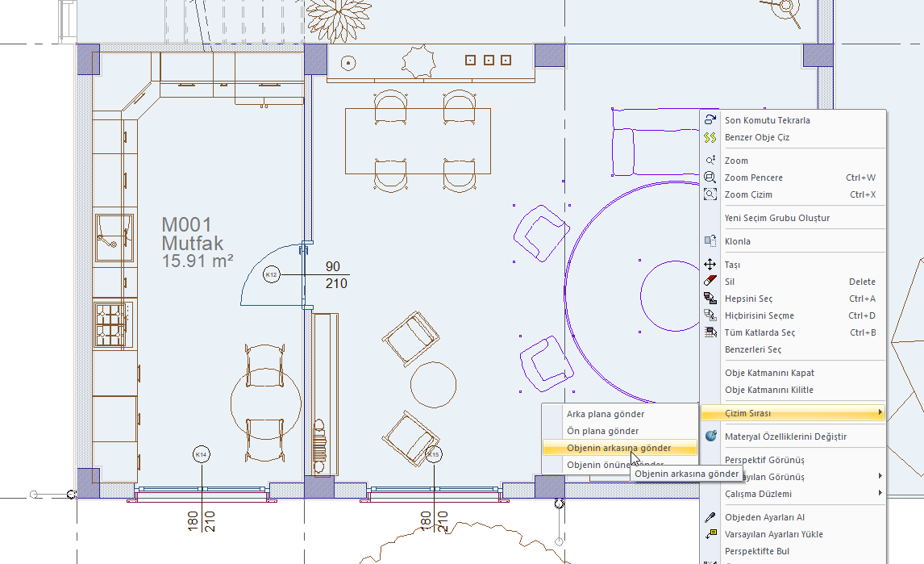
Task: Open Materyal Özelliklerini Değiştir via its icon
Action: tap(710, 437)
